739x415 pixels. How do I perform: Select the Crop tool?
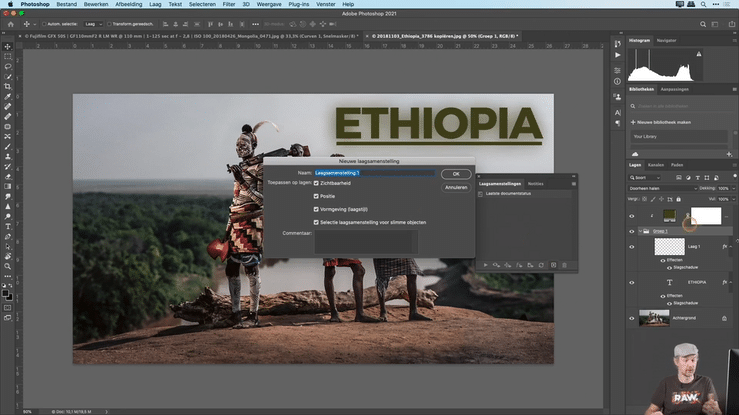point(8,87)
